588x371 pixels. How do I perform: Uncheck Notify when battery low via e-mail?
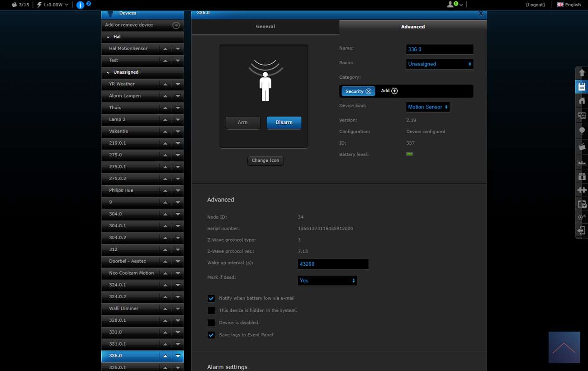point(211,298)
